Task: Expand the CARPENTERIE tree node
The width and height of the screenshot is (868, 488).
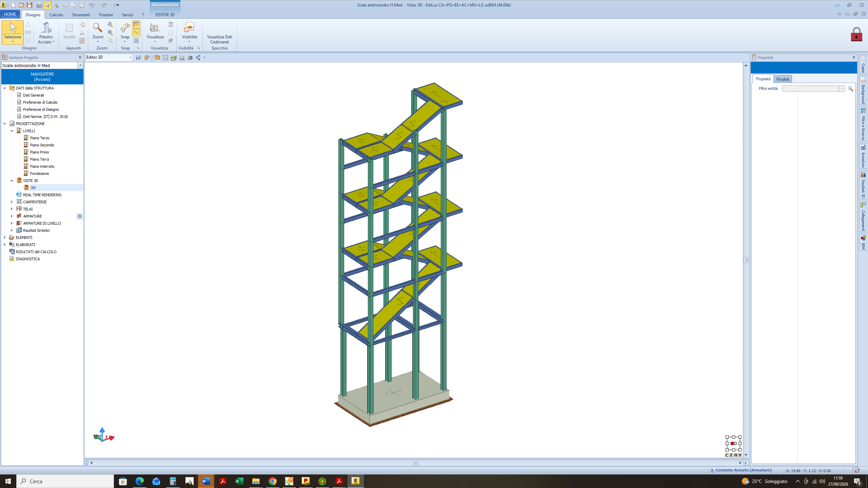Action: 12,202
